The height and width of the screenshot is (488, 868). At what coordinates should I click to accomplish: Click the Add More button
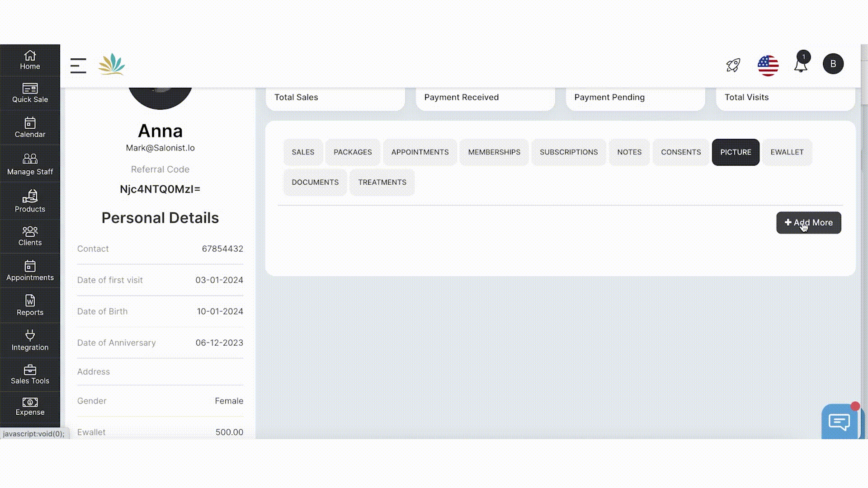tap(808, 223)
